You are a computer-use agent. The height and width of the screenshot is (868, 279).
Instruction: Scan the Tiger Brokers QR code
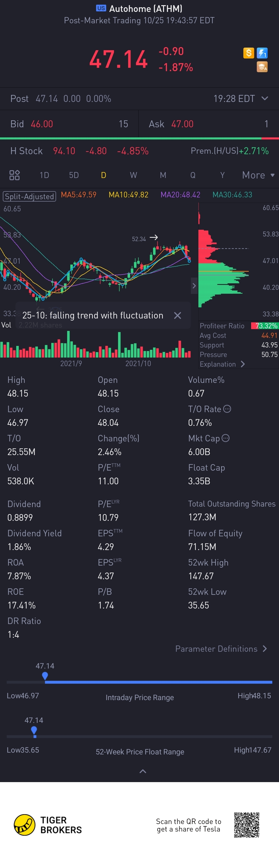tap(247, 825)
